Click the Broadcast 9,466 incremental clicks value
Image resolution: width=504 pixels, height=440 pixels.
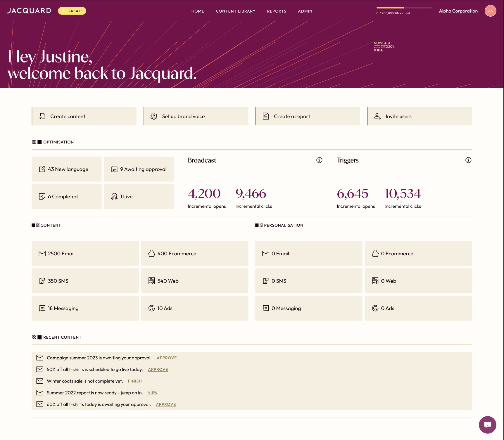point(251,193)
